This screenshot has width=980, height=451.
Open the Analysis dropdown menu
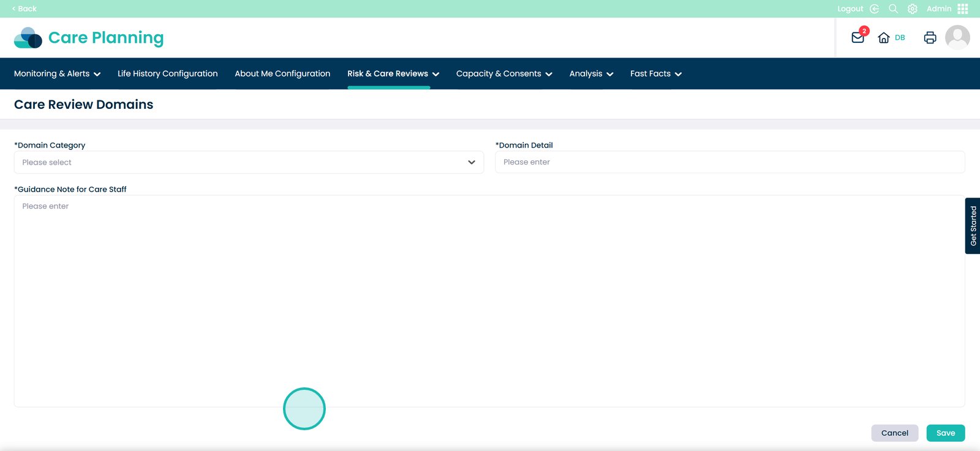[x=591, y=73]
